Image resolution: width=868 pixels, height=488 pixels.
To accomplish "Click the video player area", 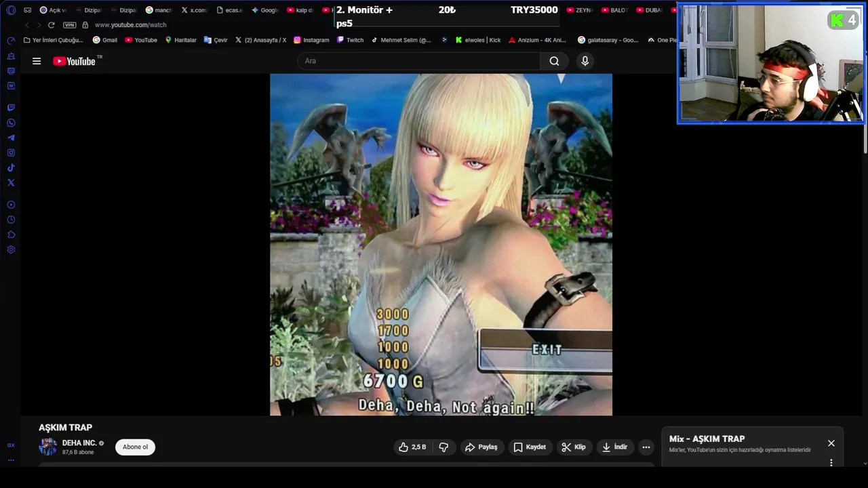I will 441,245.
